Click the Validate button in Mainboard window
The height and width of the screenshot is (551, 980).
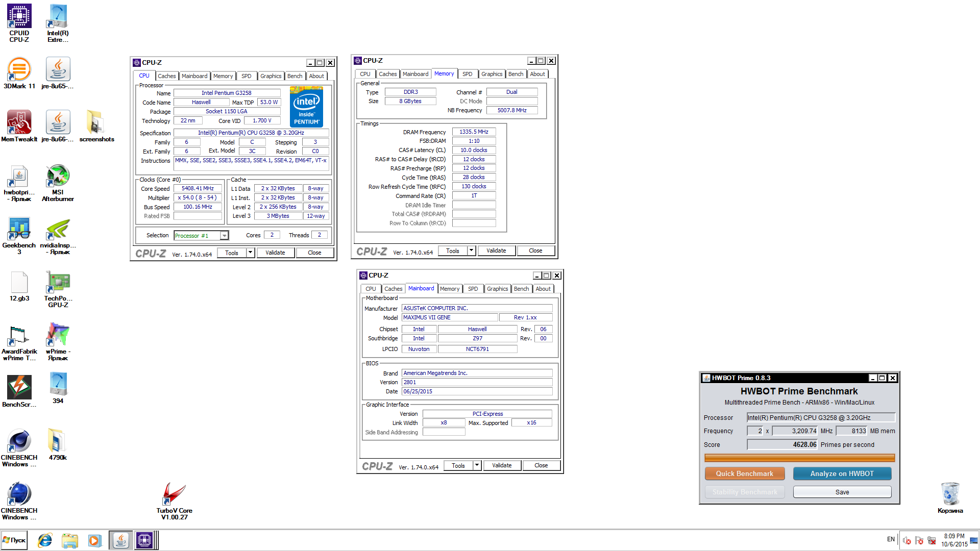[x=502, y=465]
